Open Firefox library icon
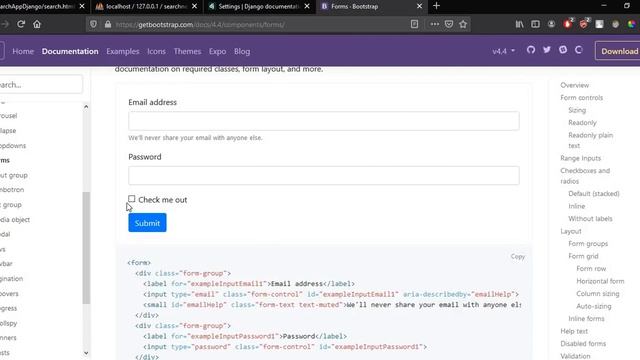 click(x=519, y=24)
